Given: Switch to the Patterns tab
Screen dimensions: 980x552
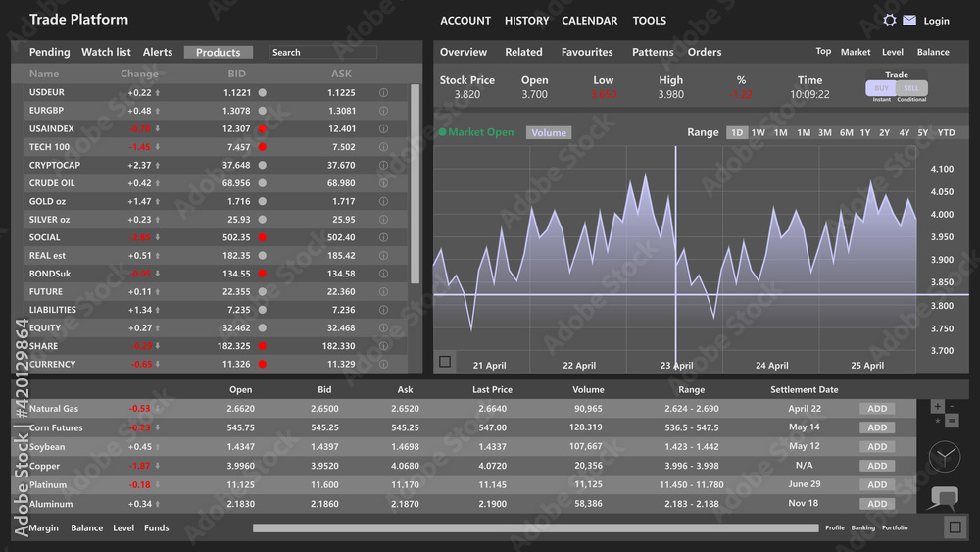Looking at the screenshot, I should coord(653,52).
